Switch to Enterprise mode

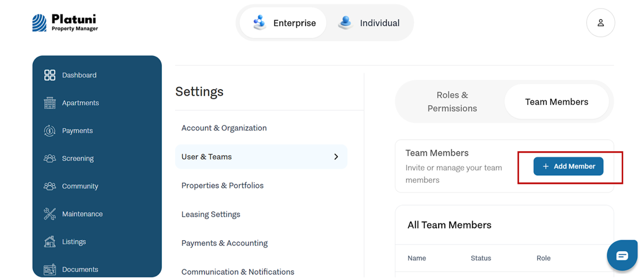[283, 23]
